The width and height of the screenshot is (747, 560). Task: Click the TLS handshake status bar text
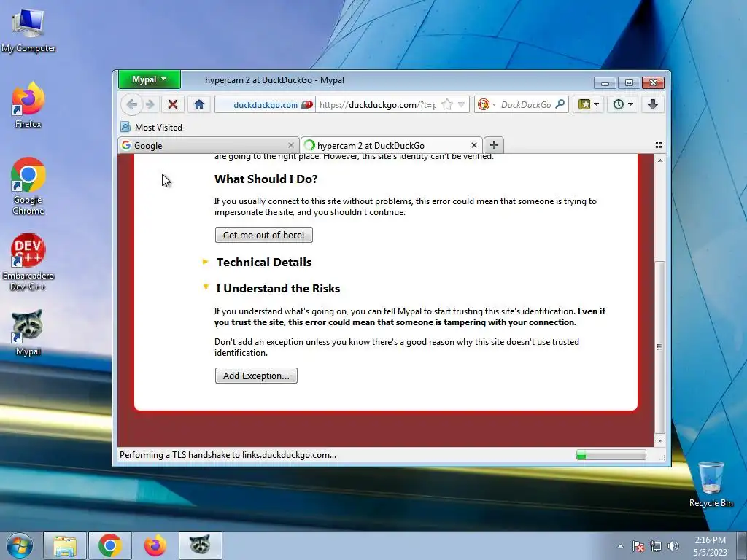click(228, 455)
